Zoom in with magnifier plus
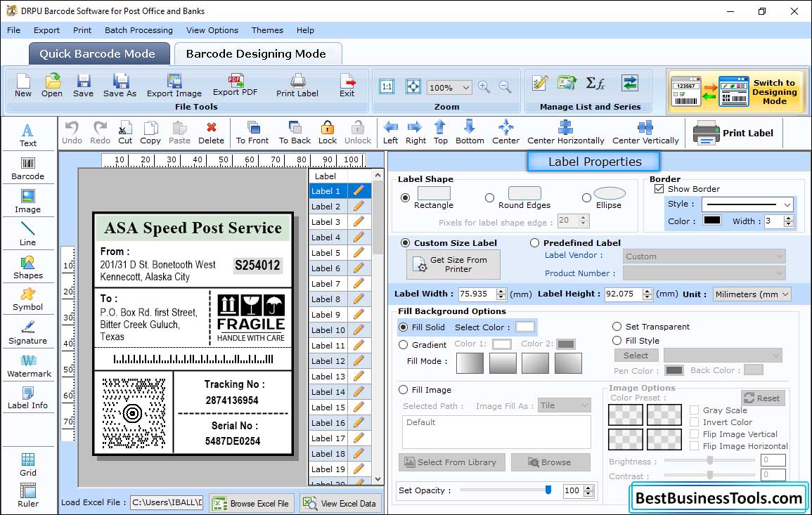 [x=484, y=87]
